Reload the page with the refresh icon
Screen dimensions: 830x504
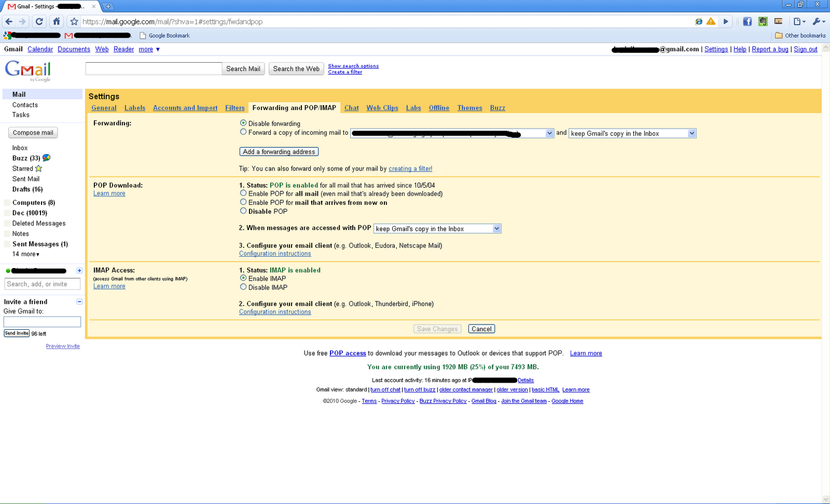tap(39, 22)
